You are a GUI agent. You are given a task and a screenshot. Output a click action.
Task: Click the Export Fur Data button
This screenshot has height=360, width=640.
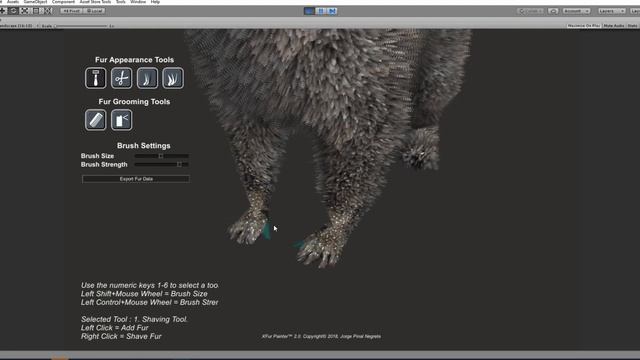click(x=136, y=179)
